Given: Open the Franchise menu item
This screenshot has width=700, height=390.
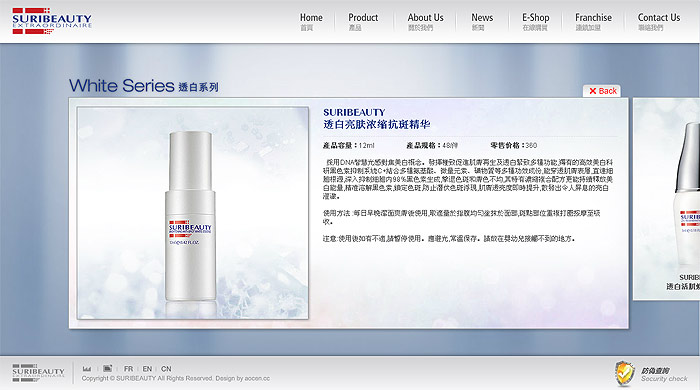Looking at the screenshot, I should pyautogui.click(x=593, y=21).
